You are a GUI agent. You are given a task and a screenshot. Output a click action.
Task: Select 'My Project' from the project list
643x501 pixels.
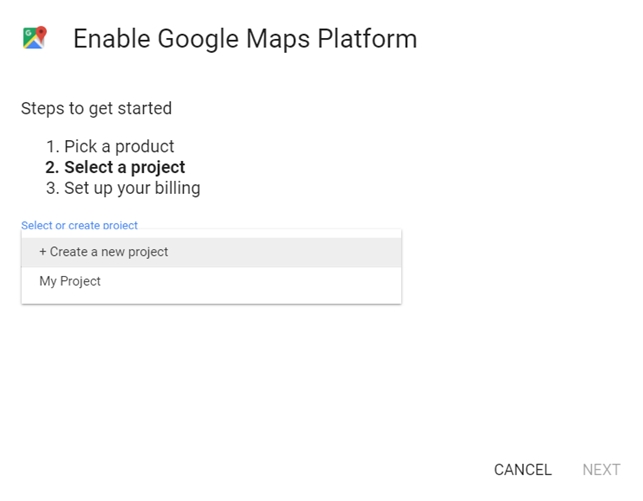(70, 281)
